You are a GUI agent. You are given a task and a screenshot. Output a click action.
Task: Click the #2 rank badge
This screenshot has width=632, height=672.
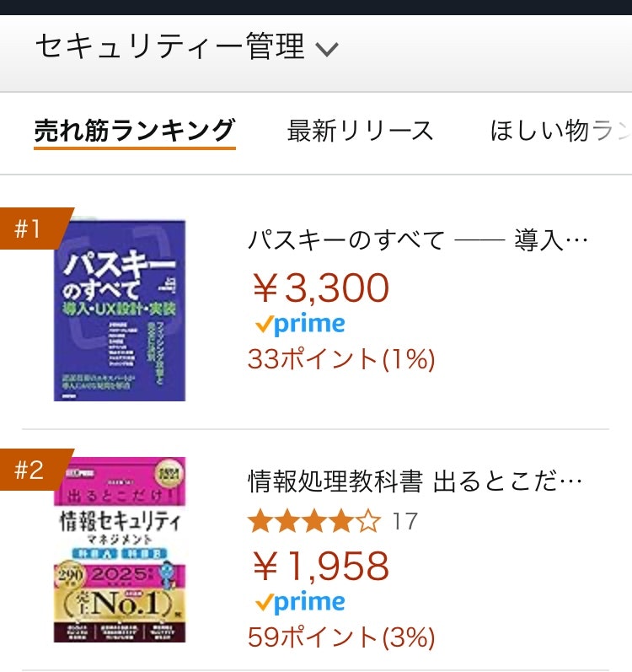(x=35, y=470)
